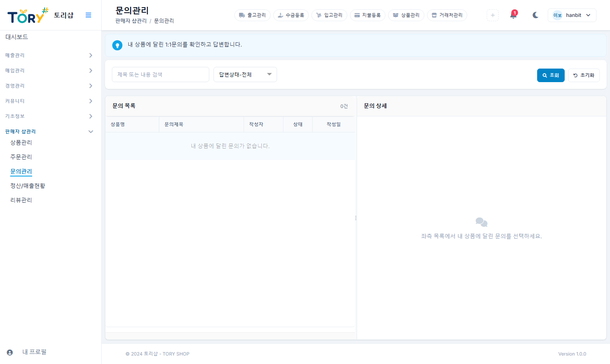
Task: Open the notification bell
Action: (513, 15)
